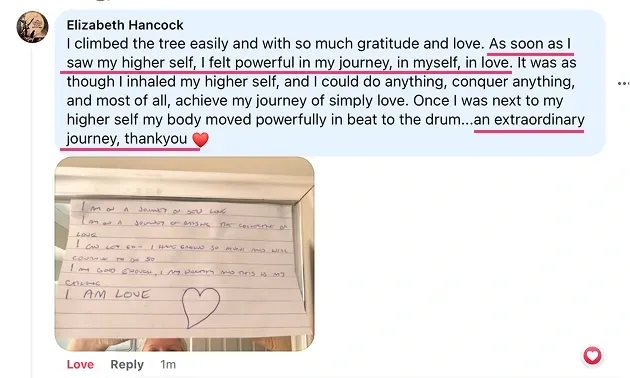630x378 pixels.
Task: Click Reply under the comment
Action: point(127,364)
